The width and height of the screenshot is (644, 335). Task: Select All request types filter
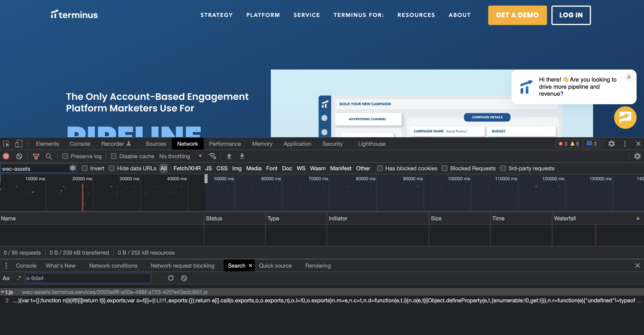tap(163, 168)
